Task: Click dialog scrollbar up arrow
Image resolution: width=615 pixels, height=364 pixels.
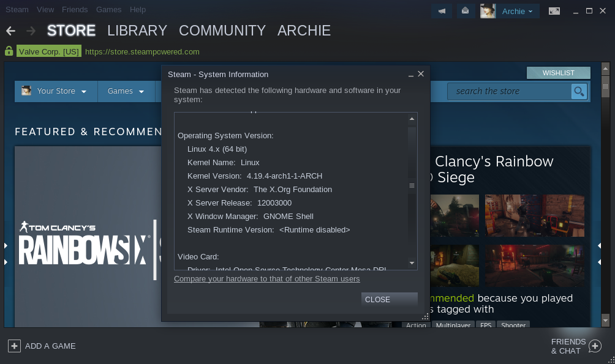Action: click(x=412, y=119)
